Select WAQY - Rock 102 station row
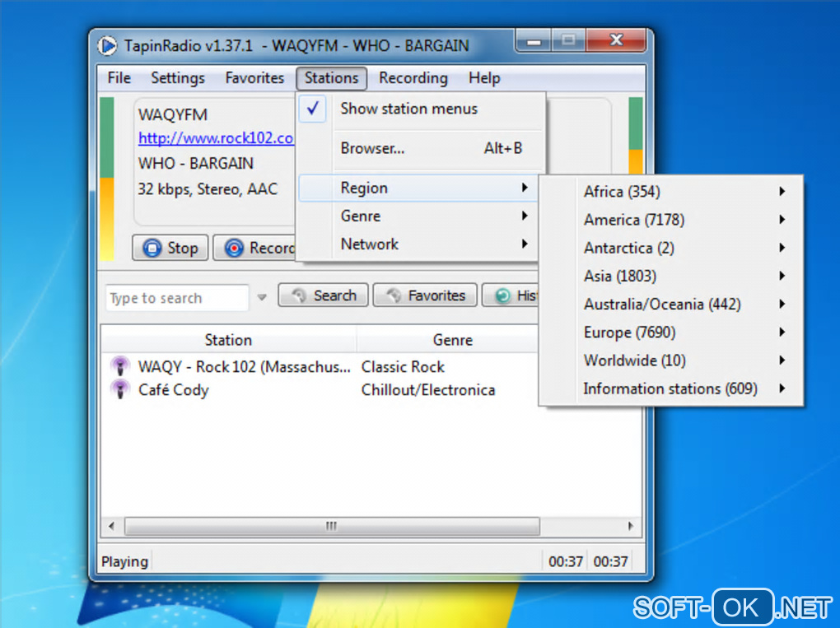This screenshot has height=628, width=840. (x=320, y=367)
